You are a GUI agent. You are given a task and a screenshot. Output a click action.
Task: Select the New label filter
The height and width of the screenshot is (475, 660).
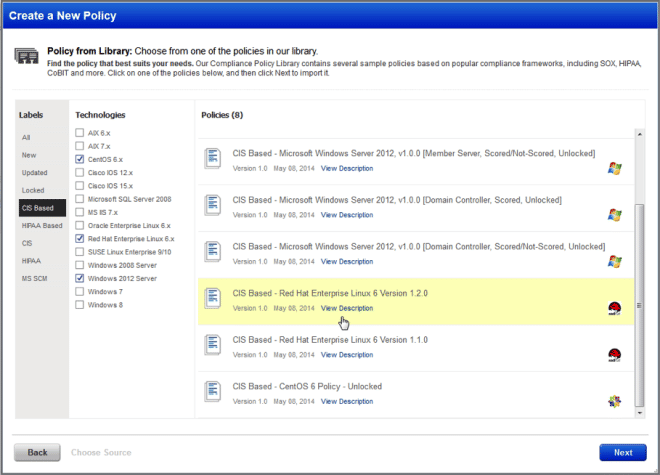[x=29, y=155]
